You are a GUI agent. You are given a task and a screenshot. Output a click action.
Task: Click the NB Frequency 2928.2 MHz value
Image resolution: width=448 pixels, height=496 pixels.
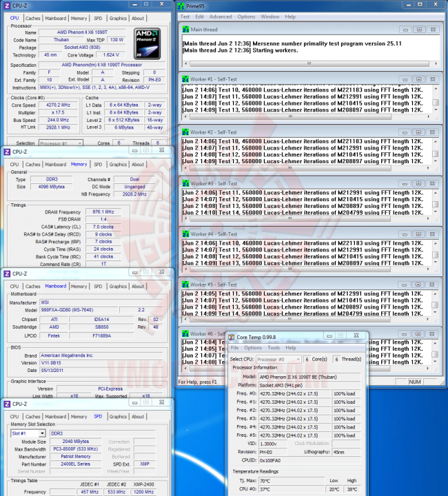pyautogui.click(x=134, y=194)
